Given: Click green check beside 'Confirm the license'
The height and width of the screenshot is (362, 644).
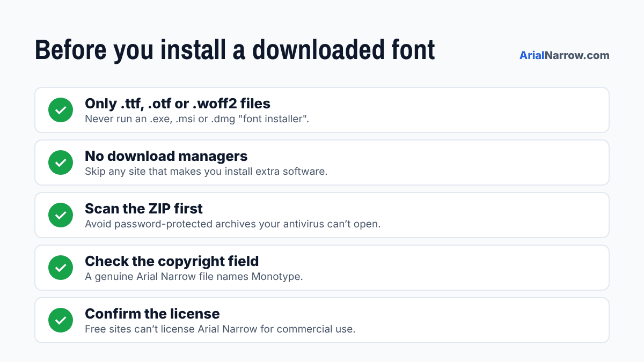Looking at the screenshot, I should 61,320.
